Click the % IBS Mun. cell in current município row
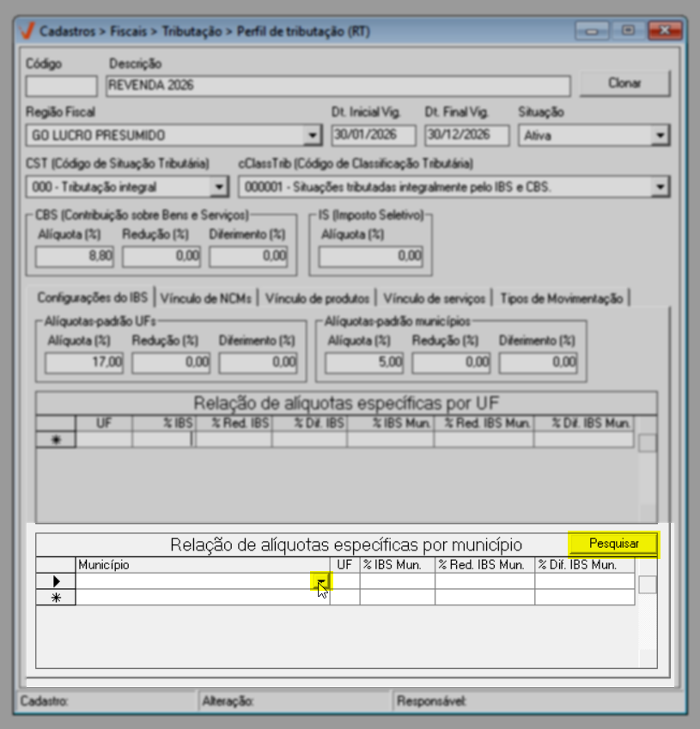This screenshot has width=700, height=729. tap(397, 581)
